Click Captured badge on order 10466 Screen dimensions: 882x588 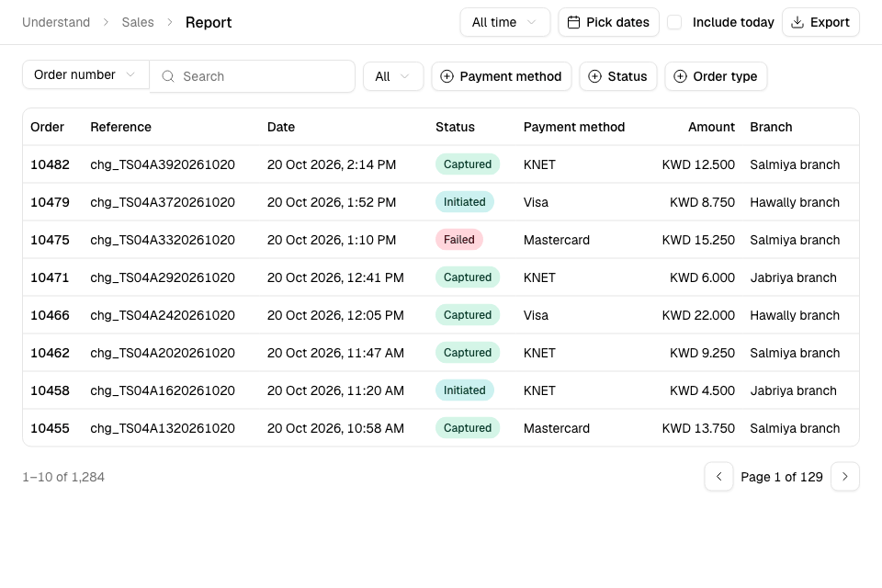468,315
